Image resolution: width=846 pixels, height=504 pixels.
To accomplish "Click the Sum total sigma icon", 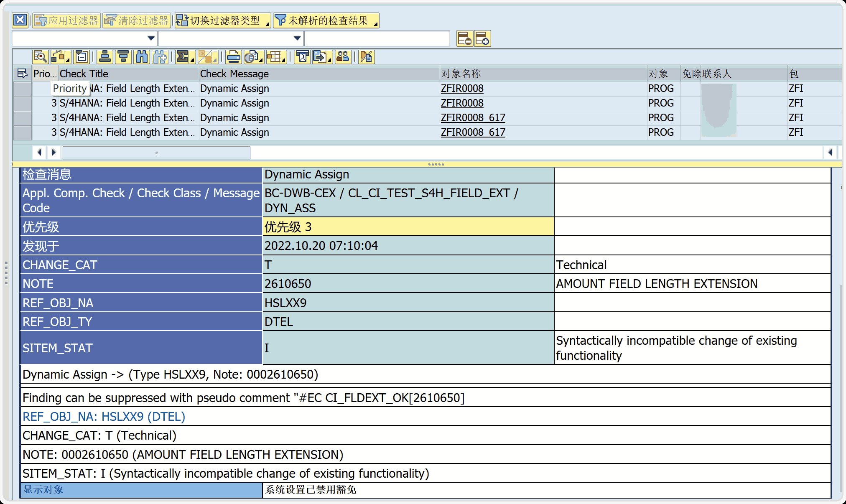I will (183, 56).
